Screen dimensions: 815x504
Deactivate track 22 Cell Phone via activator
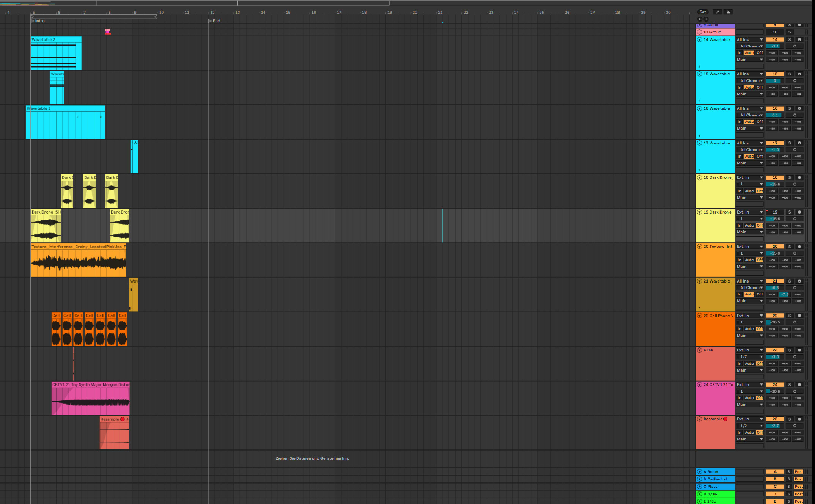(775, 316)
